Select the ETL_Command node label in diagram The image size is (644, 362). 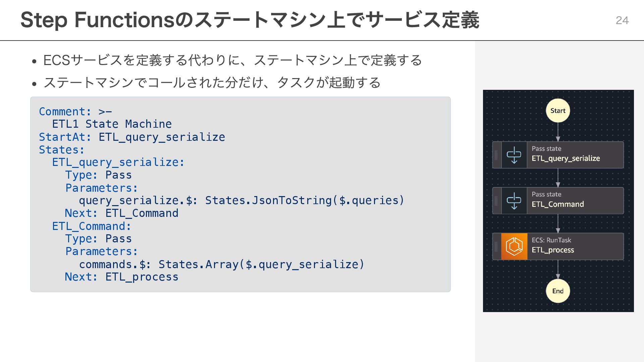[557, 204]
